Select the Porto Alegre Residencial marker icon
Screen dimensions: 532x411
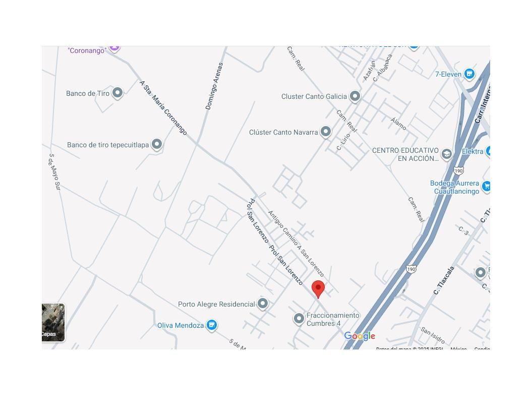tap(263, 304)
